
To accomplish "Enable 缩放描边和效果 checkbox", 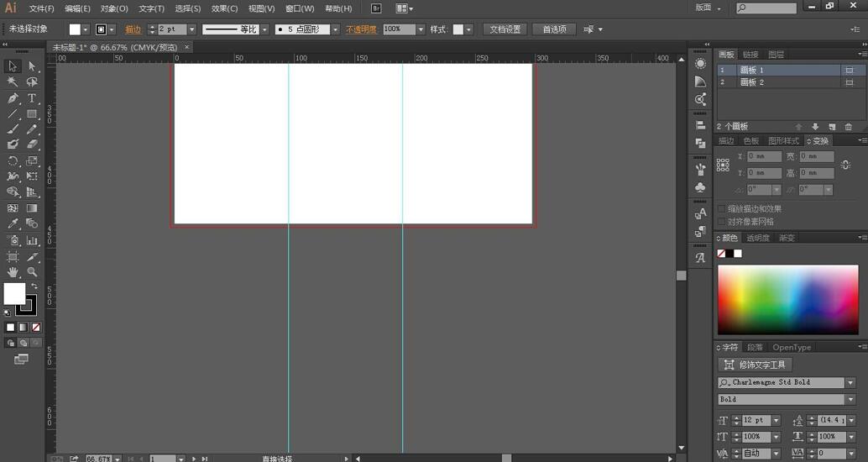I will (x=721, y=209).
